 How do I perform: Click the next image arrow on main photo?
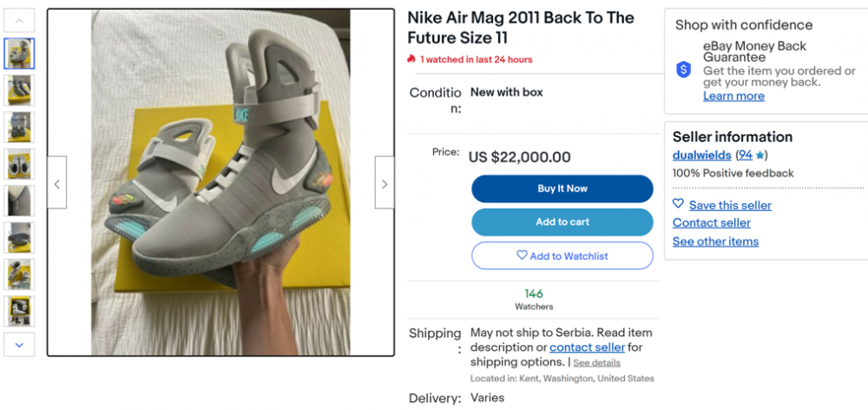tap(385, 182)
